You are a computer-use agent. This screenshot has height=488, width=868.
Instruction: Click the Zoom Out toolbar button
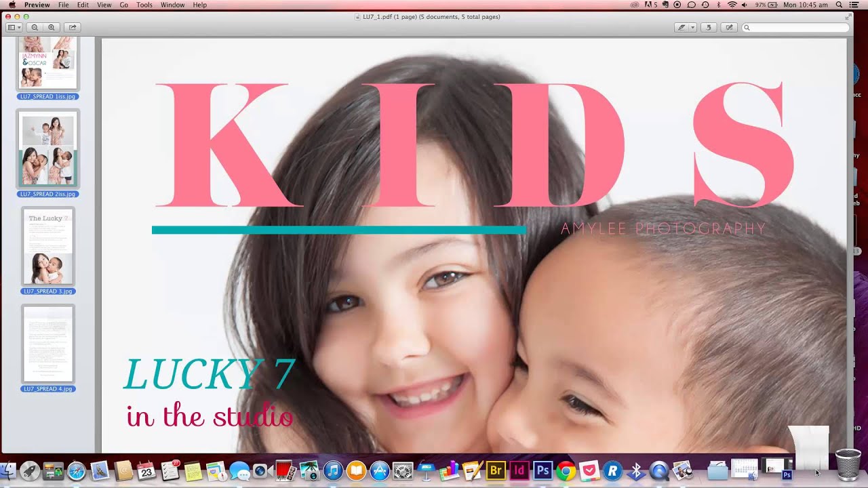pos(35,28)
